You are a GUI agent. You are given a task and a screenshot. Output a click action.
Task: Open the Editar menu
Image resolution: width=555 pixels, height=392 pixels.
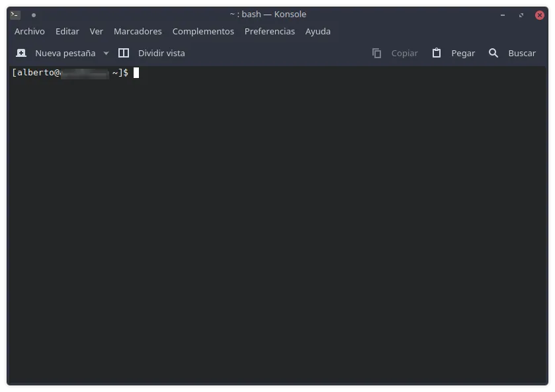pos(67,31)
